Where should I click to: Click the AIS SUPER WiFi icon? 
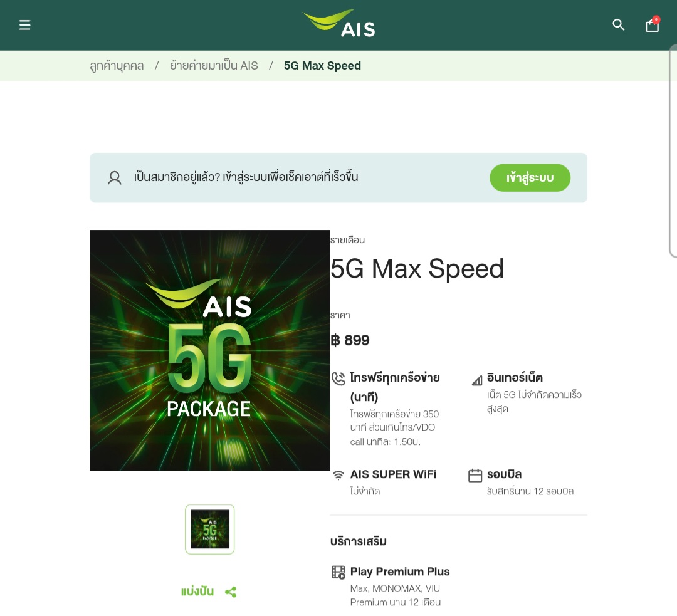[x=338, y=475]
